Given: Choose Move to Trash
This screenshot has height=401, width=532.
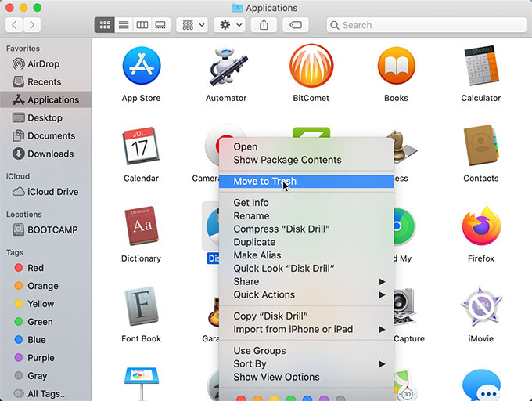Looking at the screenshot, I should [x=307, y=182].
